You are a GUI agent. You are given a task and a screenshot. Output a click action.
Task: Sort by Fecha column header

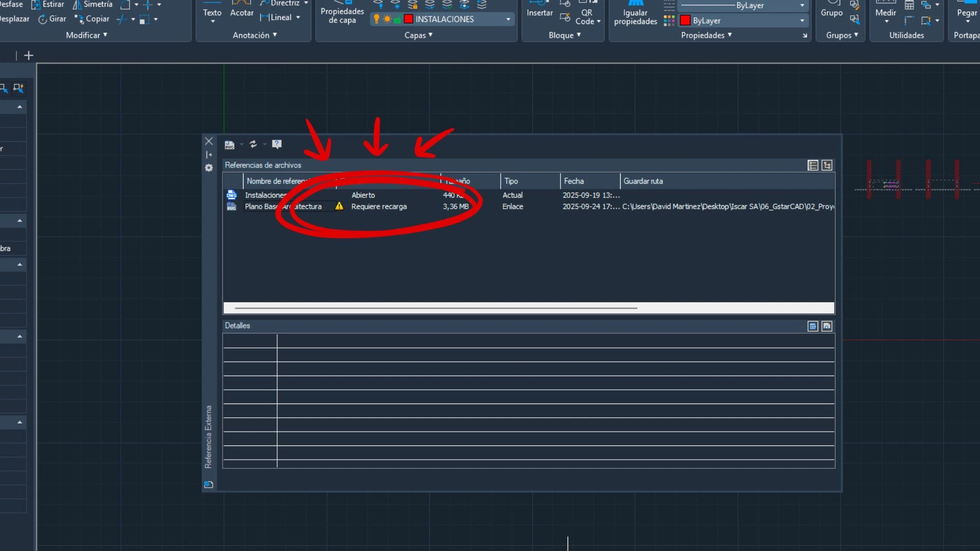(x=590, y=181)
